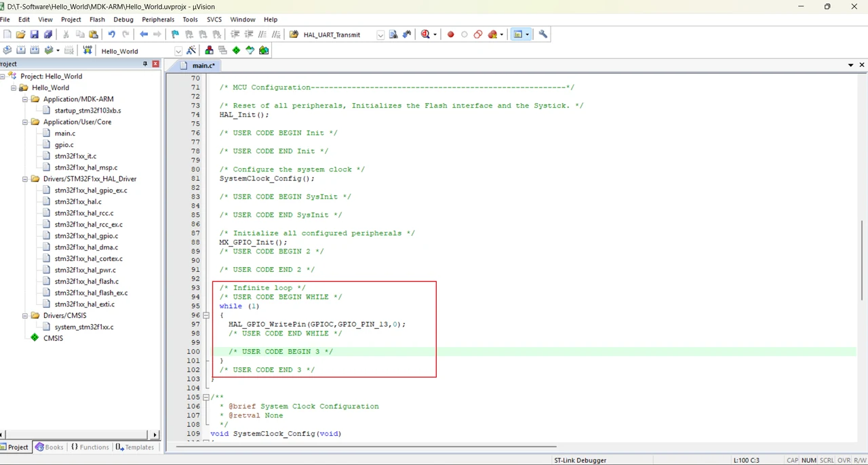Navigate backwards with the blue left arrow

(143, 35)
